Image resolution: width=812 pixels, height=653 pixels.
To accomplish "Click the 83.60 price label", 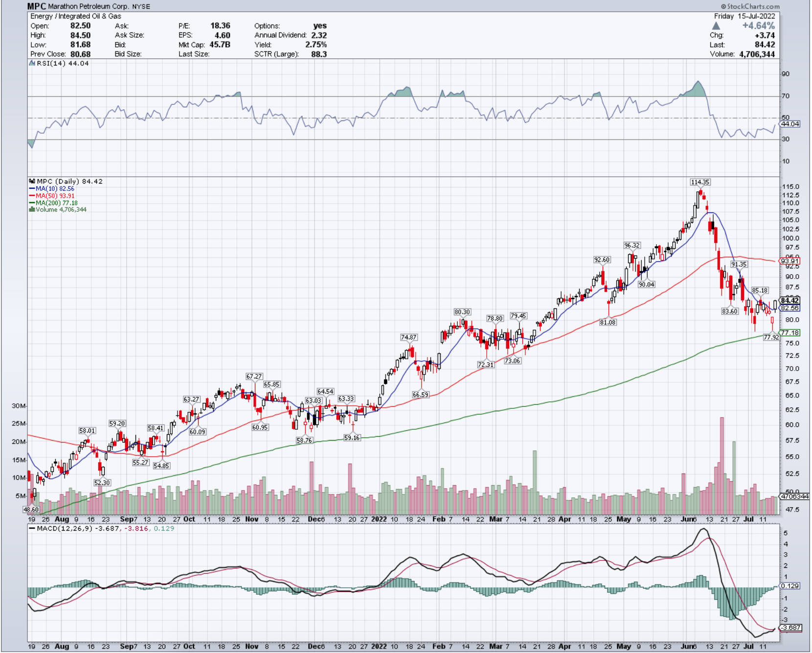I will tap(730, 311).
